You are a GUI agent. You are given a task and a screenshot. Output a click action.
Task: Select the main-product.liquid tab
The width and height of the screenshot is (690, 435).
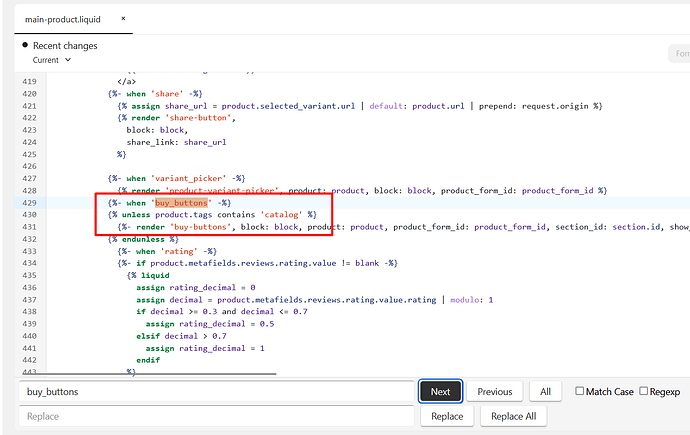63,19
